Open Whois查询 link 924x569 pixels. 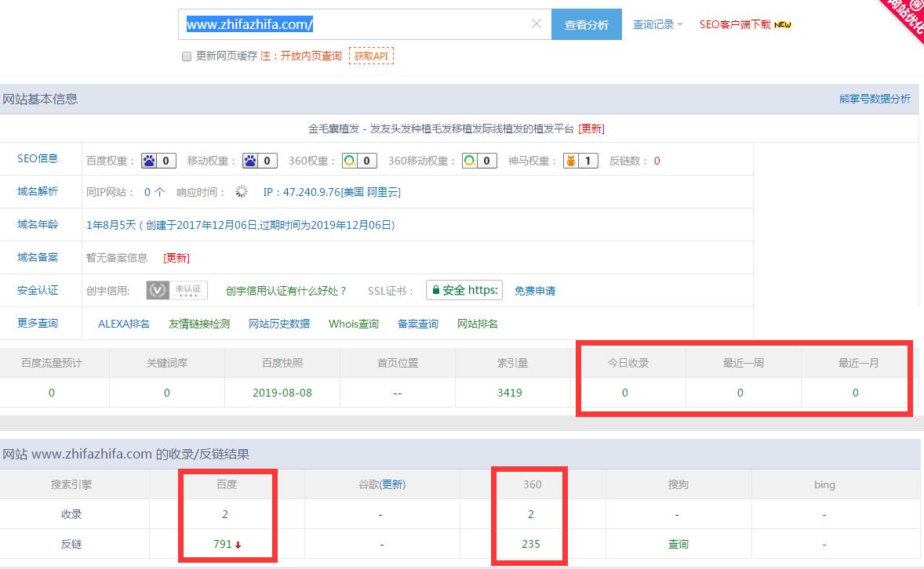point(354,324)
